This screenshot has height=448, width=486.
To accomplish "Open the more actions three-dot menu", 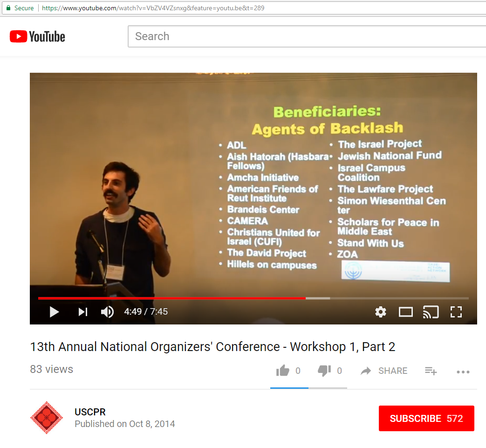I will (x=463, y=372).
